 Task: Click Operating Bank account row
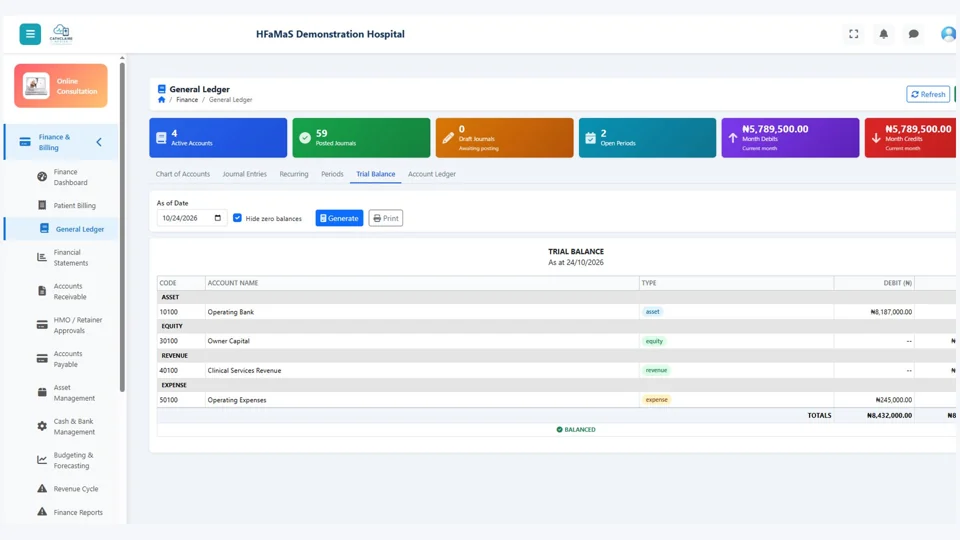click(x=556, y=312)
